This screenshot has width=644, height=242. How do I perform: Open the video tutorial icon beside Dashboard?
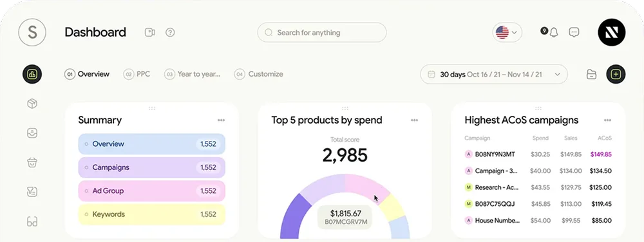[x=150, y=32]
